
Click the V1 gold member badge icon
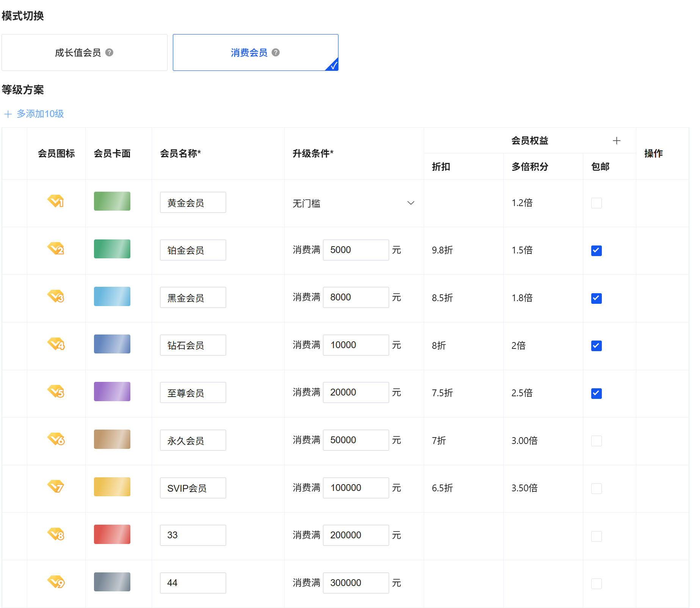tap(56, 201)
